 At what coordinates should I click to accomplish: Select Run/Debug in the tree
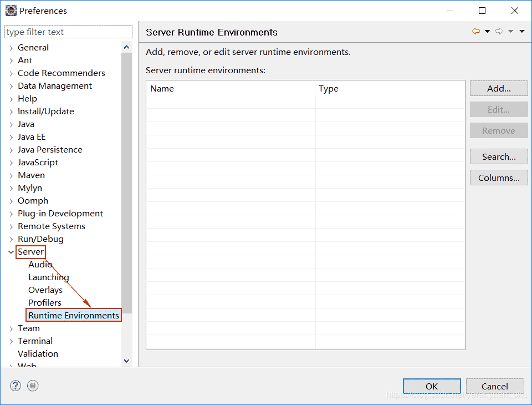tap(40, 239)
